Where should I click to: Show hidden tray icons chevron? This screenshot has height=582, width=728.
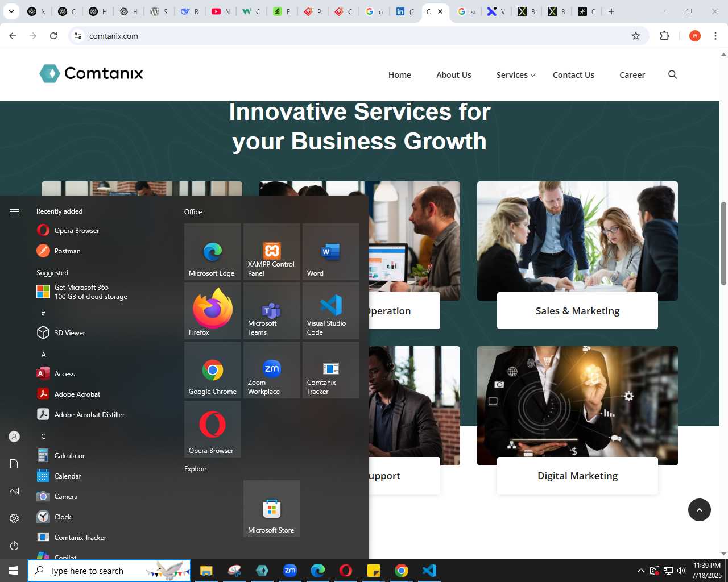pos(641,571)
